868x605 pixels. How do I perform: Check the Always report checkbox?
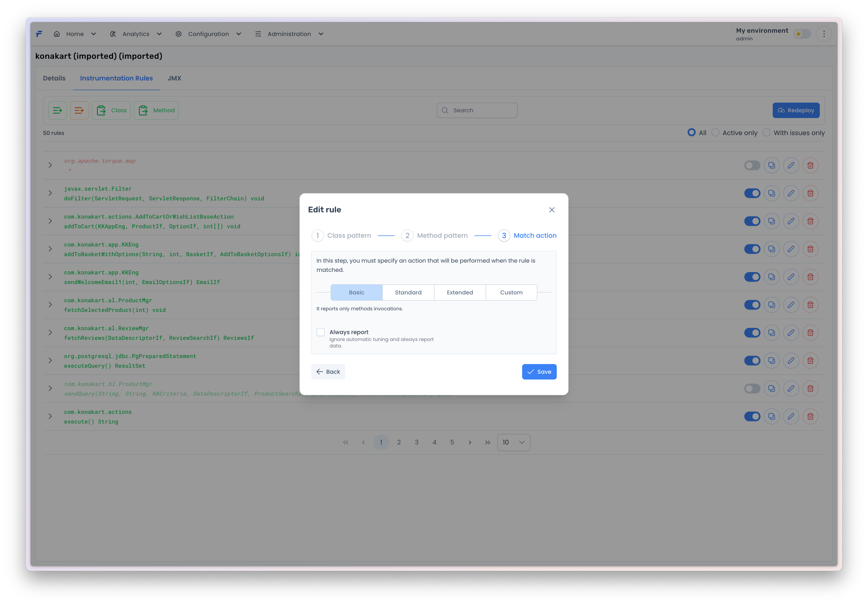click(x=321, y=332)
